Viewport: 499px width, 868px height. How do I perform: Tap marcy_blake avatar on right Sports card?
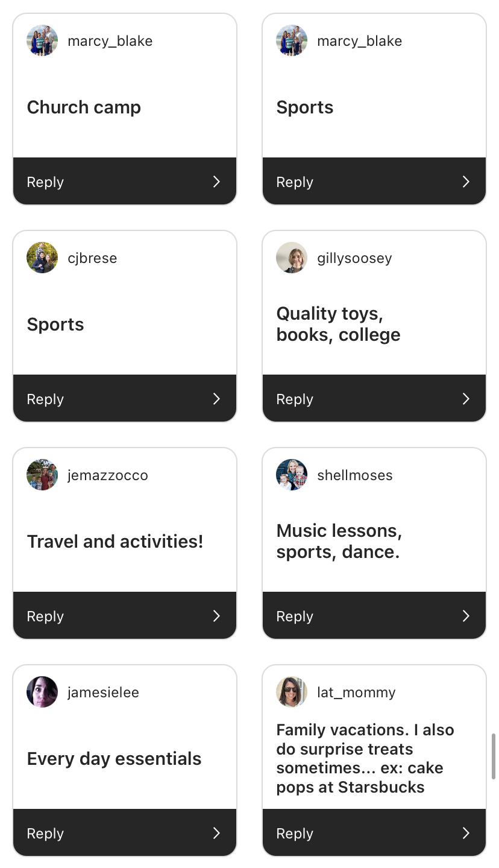click(292, 40)
